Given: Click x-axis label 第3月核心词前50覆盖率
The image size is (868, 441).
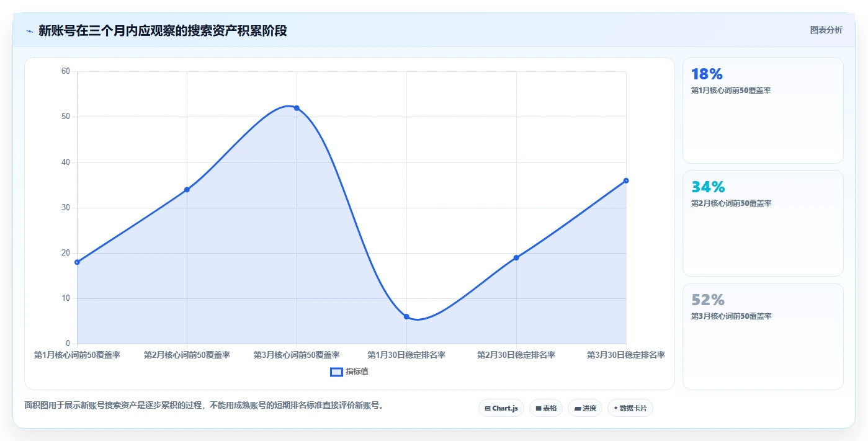Looking at the screenshot, I should coord(297,355).
